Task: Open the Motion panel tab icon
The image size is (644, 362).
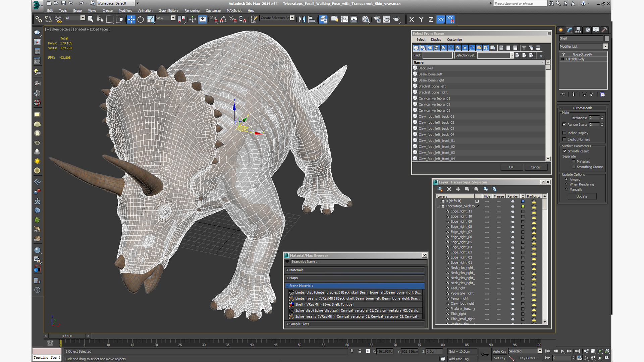Action: (587, 30)
